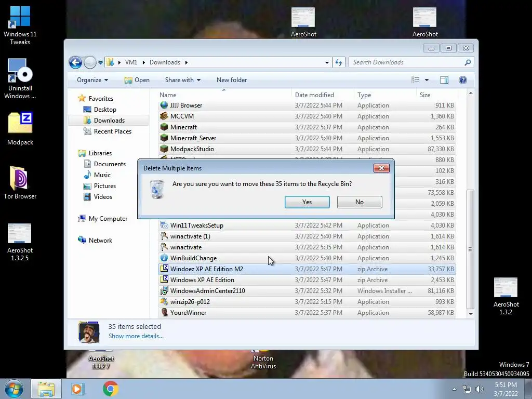The height and width of the screenshot is (399, 532).
Task: Select the JJJJ Browser file icon
Action: (x=164, y=105)
